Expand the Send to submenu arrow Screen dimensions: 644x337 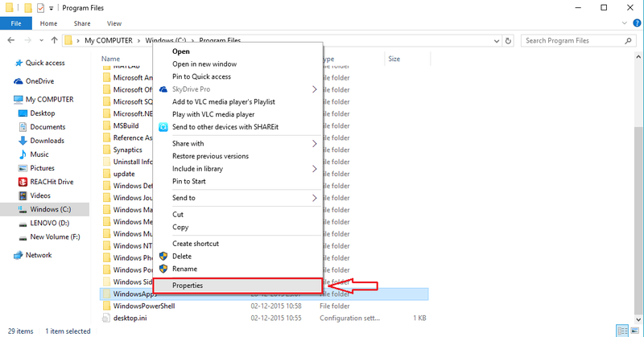coord(314,198)
